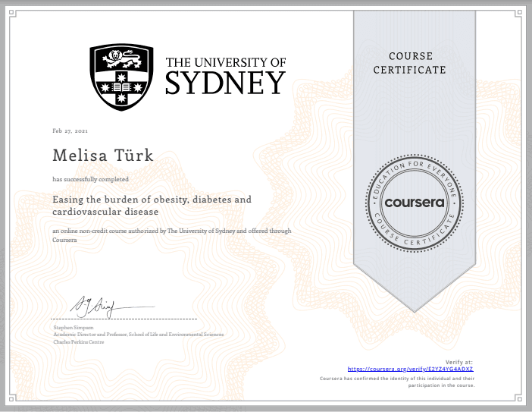Click "THE UNIVERSITY OF" text in header
Screen dimensions: 532x412
225,62
